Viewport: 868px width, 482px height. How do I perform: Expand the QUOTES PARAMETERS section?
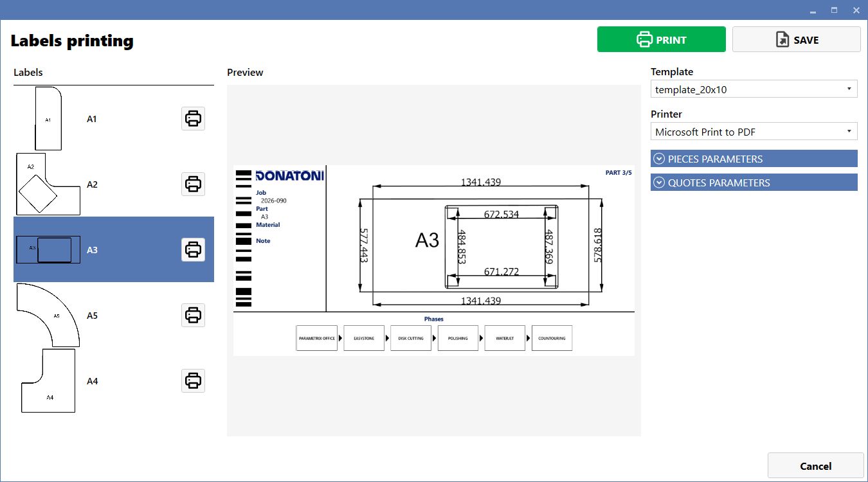pos(754,183)
